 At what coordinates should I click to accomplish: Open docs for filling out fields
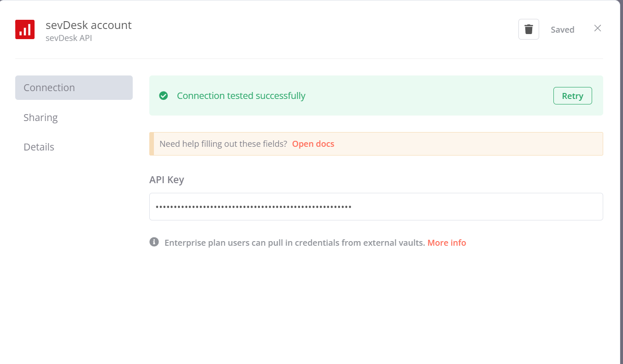(x=313, y=144)
